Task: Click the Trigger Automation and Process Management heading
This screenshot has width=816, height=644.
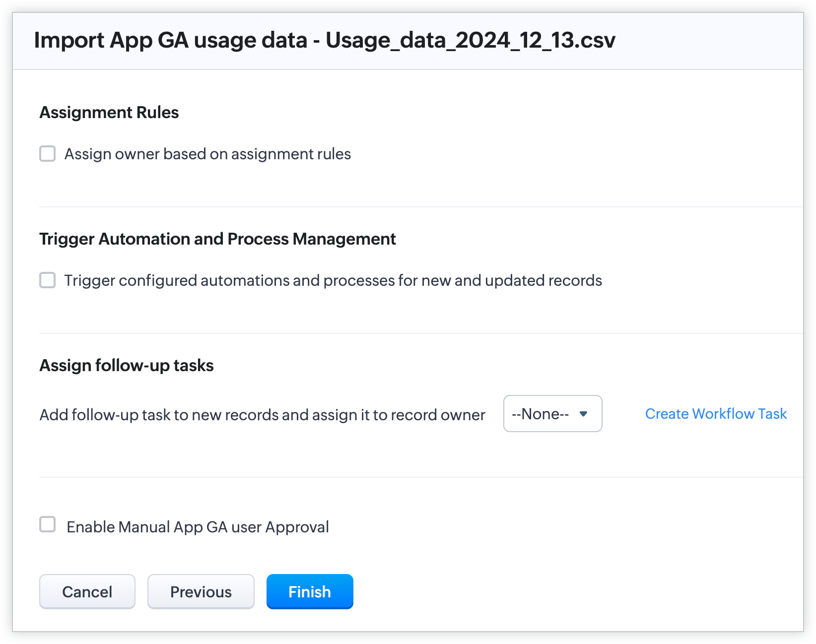Action: pos(217,239)
